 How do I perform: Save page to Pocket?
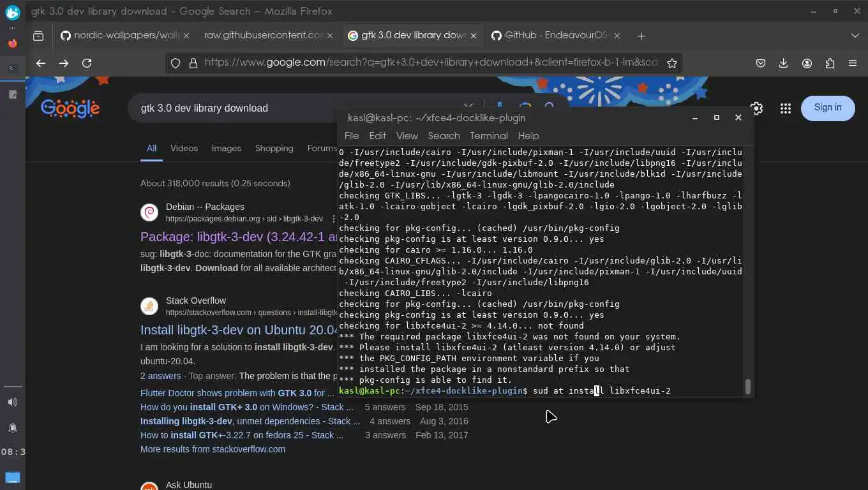pyautogui.click(x=761, y=63)
